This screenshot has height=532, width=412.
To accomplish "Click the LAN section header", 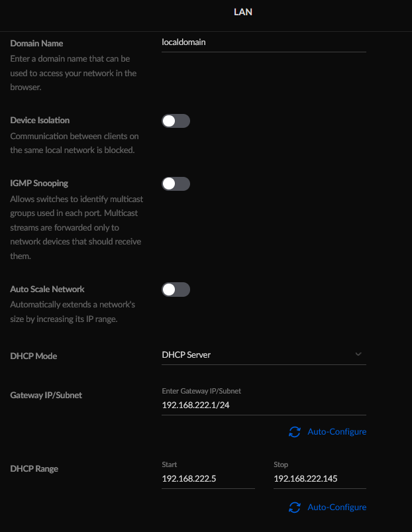I will (x=243, y=12).
